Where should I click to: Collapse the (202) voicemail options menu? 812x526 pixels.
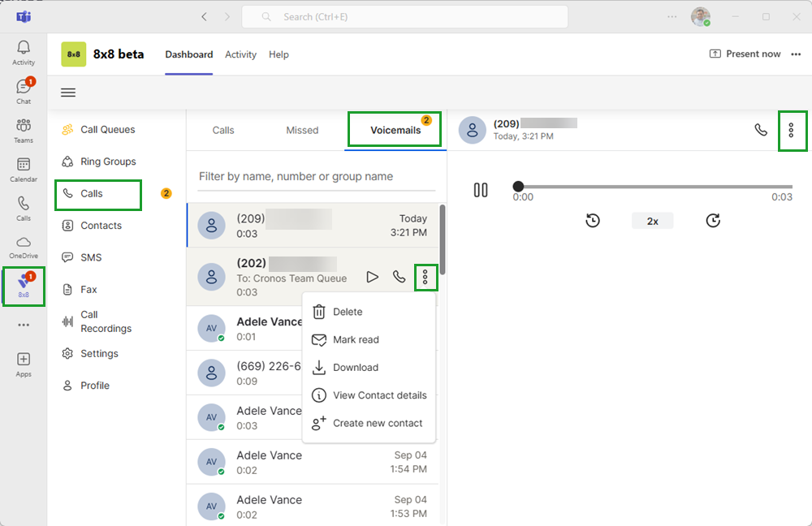425,277
